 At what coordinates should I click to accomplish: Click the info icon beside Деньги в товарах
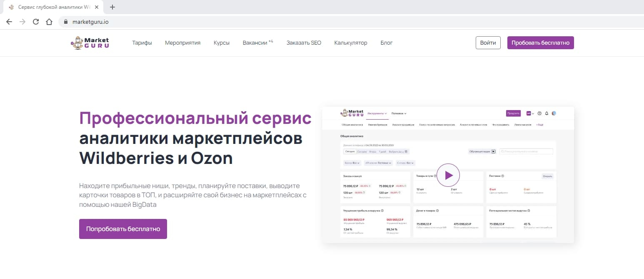coord(437,211)
